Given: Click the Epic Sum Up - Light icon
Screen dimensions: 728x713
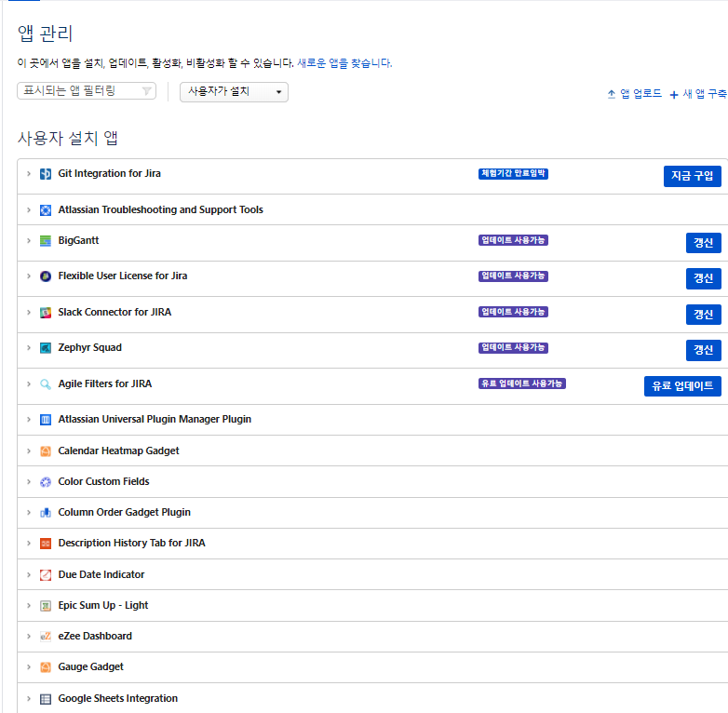Looking at the screenshot, I should tap(46, 606).
